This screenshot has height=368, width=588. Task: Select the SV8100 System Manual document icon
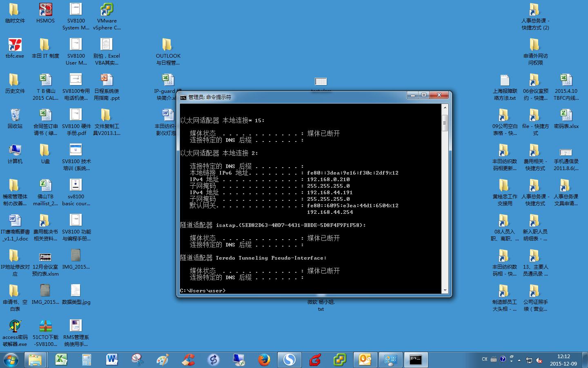76,16
